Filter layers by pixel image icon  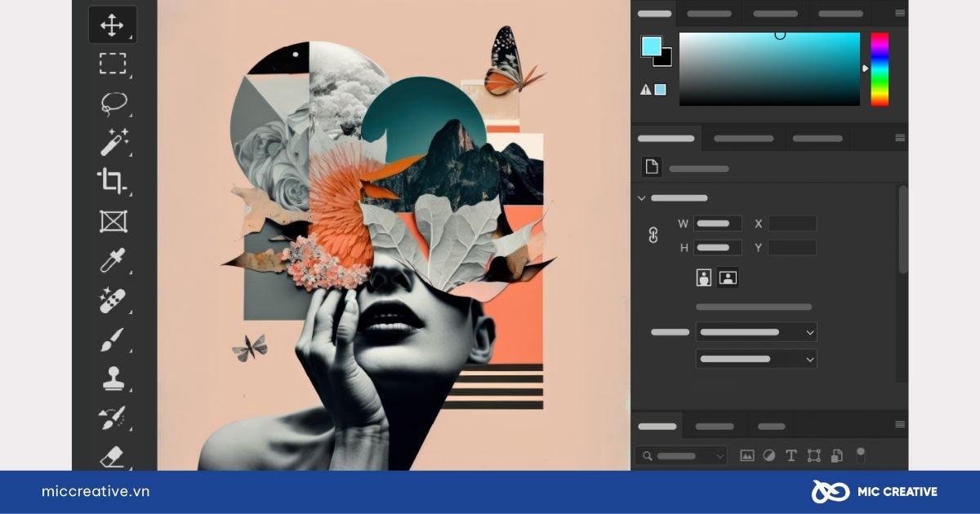click(747, 456)
